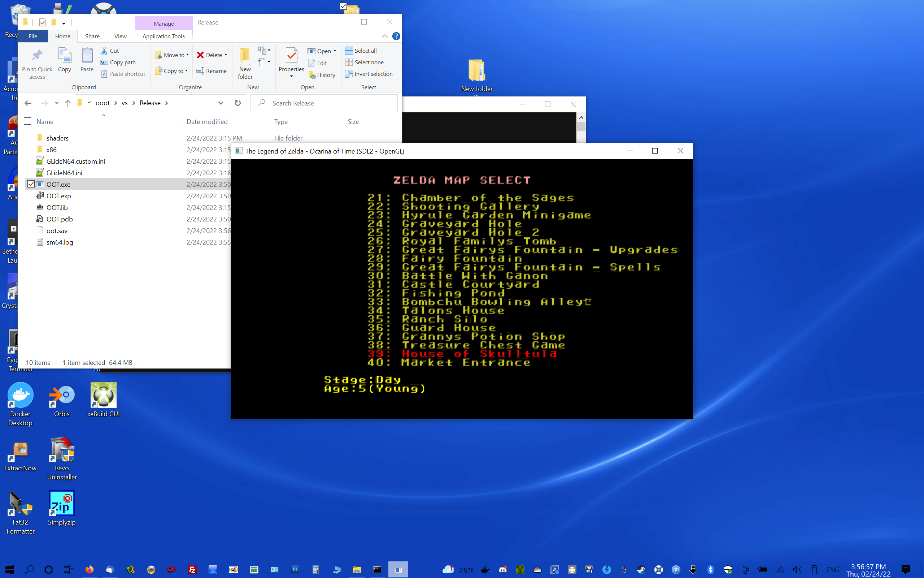Select the oot.sav file
924x578 pixels.
(x=57, y=230)
